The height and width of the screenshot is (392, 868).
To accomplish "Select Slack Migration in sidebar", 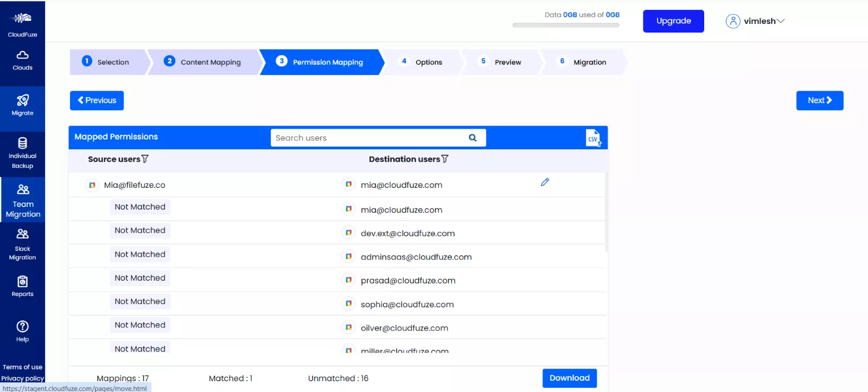I will point(22,244).
